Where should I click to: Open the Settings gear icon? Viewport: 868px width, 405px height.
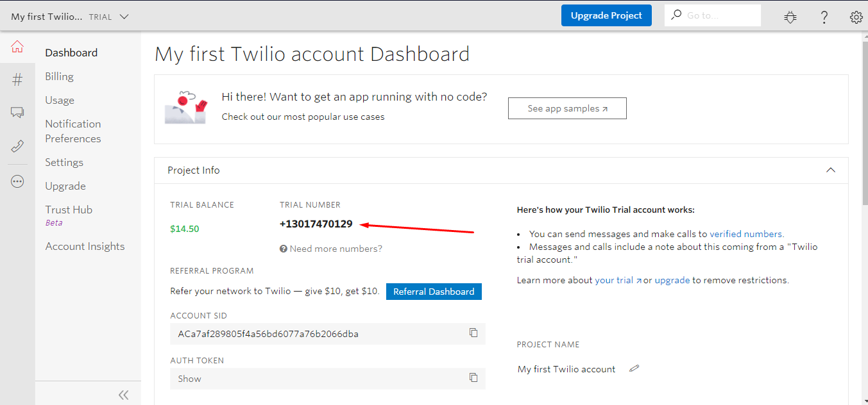click(856, 17)
